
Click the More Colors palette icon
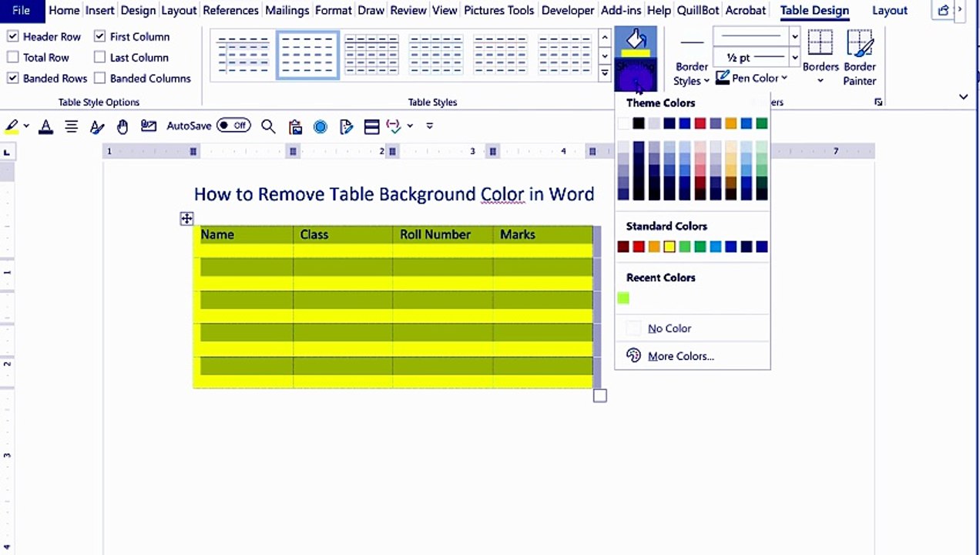[633, 355]
